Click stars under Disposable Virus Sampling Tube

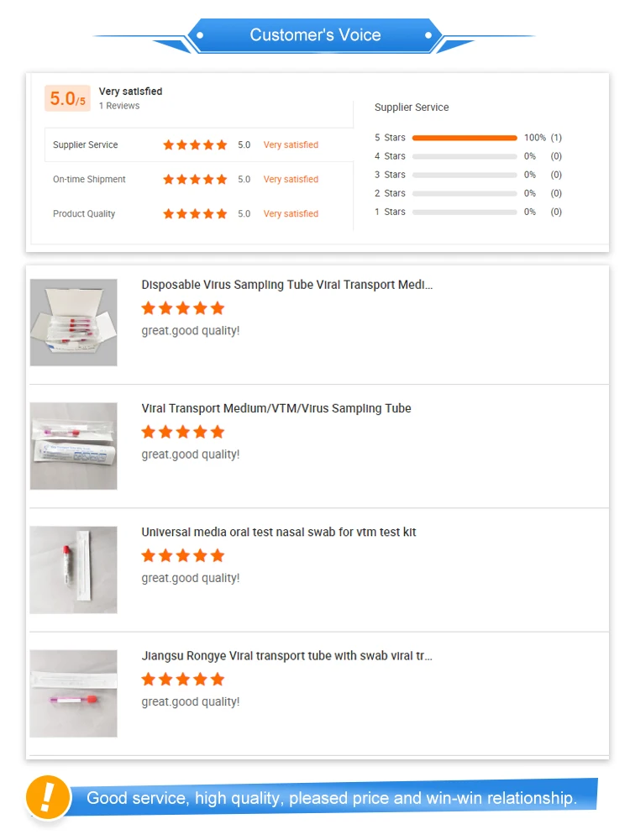click(183, 308)
